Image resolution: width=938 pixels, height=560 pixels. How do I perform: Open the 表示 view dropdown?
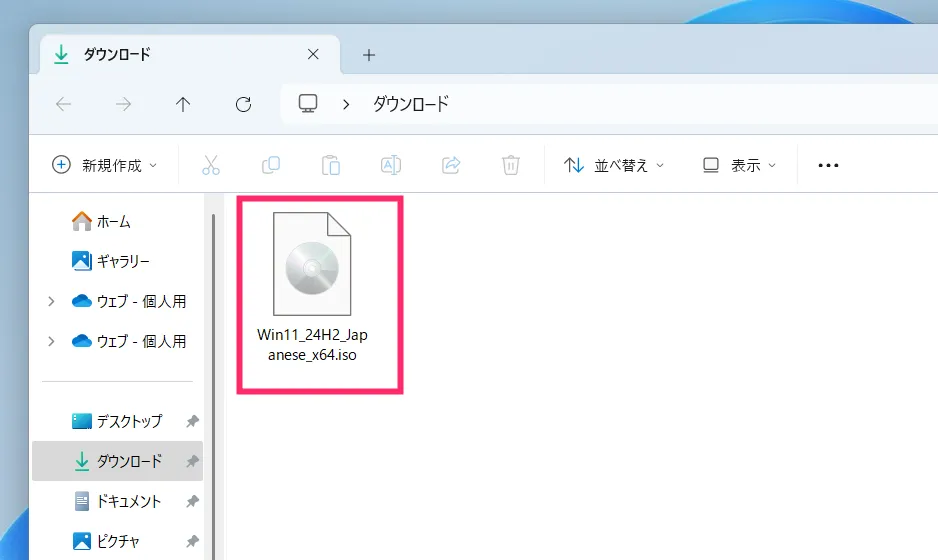(739, 165)
